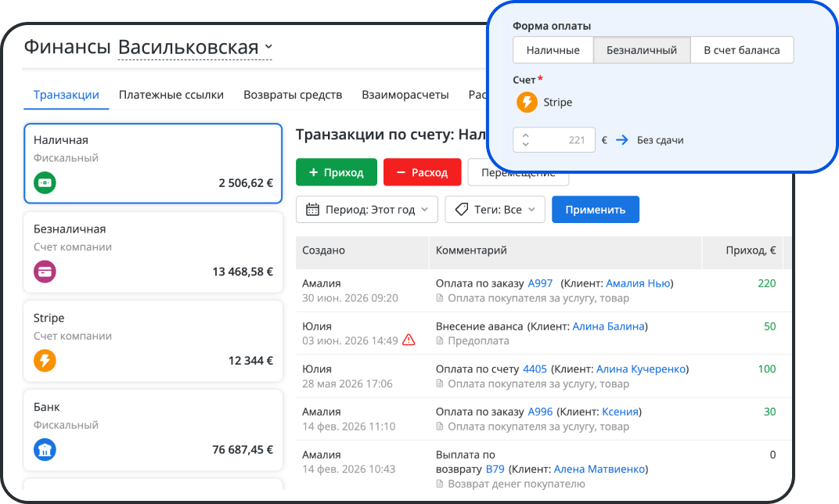Open refund link B79
839x504 pixels.
coord(495,470)
